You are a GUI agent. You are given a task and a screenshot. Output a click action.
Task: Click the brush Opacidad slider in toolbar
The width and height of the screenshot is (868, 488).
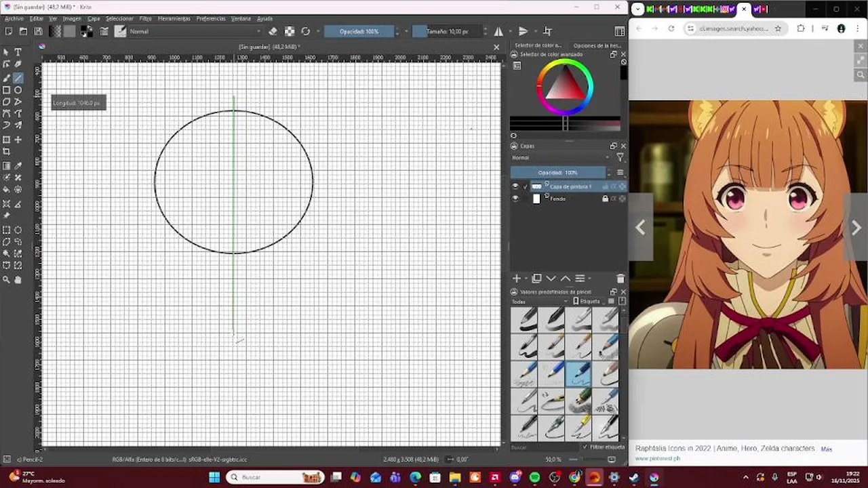point(359,31)
